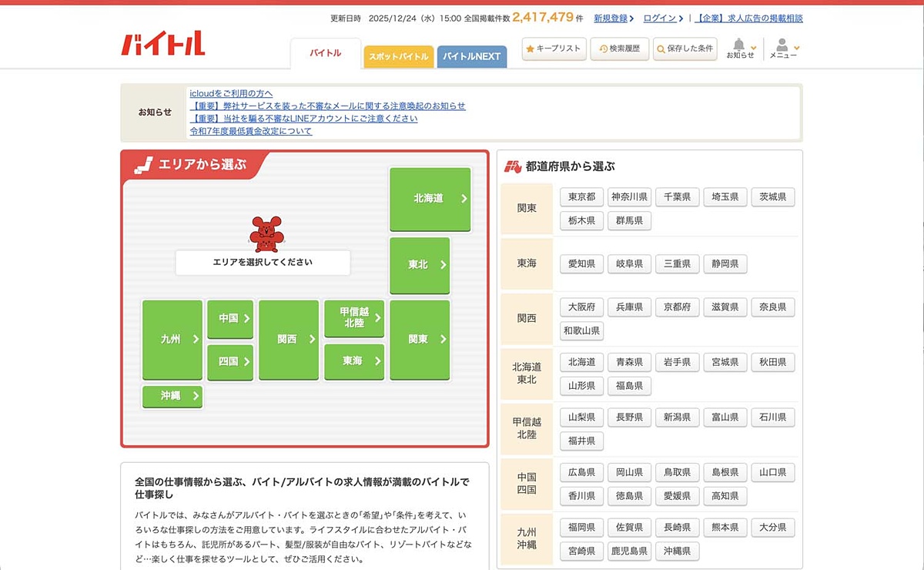Open 検索履歴 button
The width and height of the screenshot is (924, 570).
click(619, 49)
